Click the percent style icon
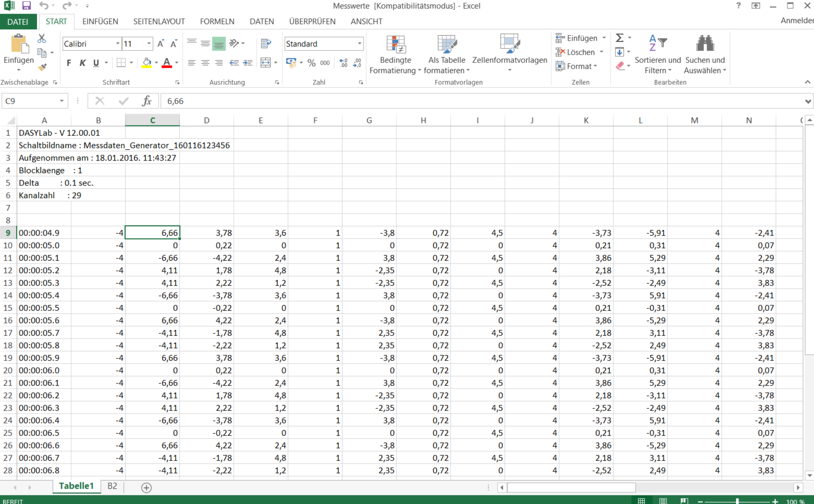 pyautogui.click(x=311, y=63)
